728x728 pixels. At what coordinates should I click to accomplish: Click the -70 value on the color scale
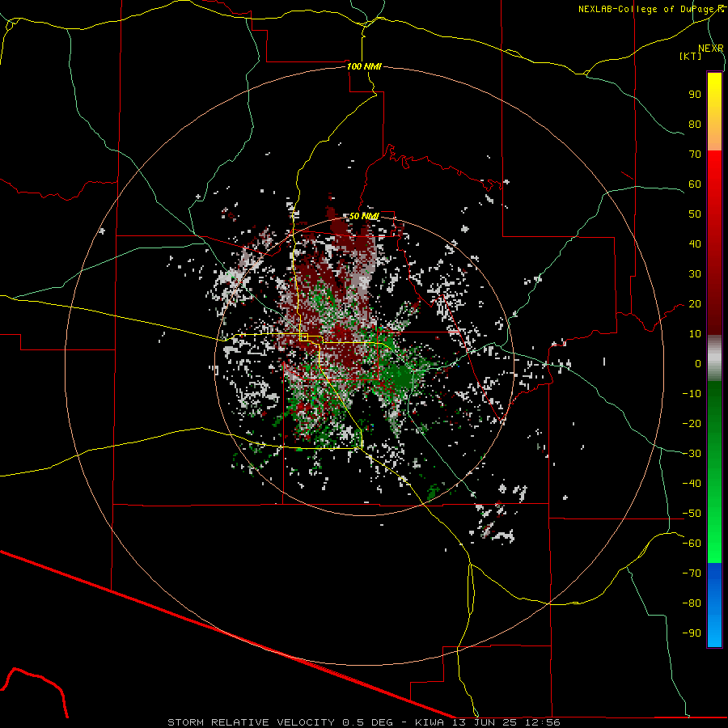pos(692,574)
